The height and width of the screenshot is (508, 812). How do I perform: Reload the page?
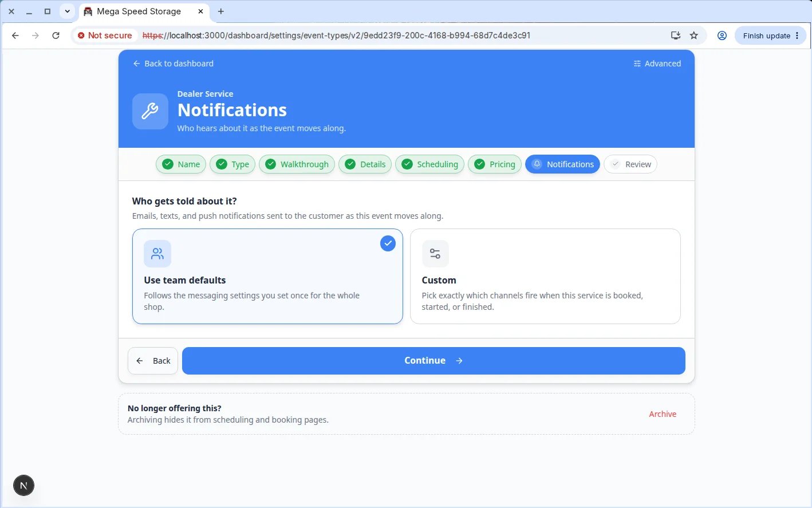point(56,36)
